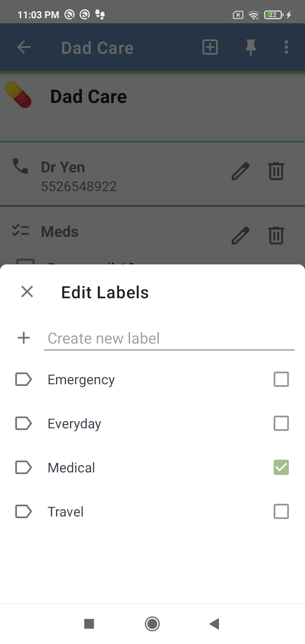Viewport: 305px width, 644px height.
Task: Add a new item with plus-box icon
Action: (x=210, y=47)
